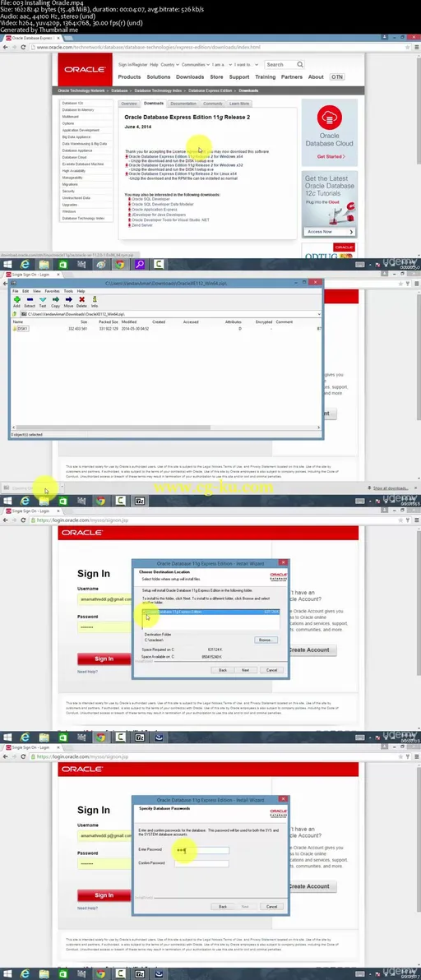
Task: Click the Copy icon in 7-Zip toolbar
Action: click(56, 300)
